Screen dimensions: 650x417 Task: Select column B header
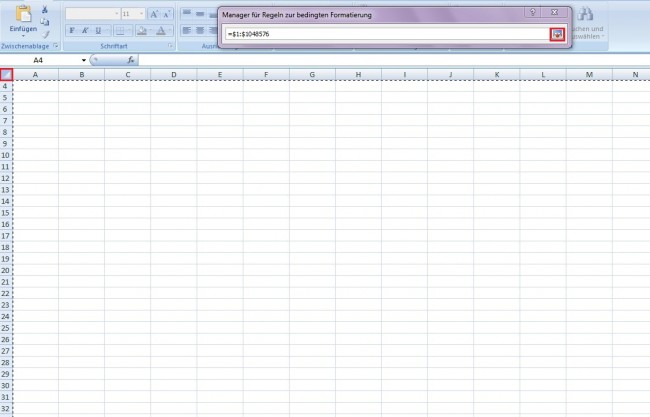pyautogui.click(x=82, y=75)
